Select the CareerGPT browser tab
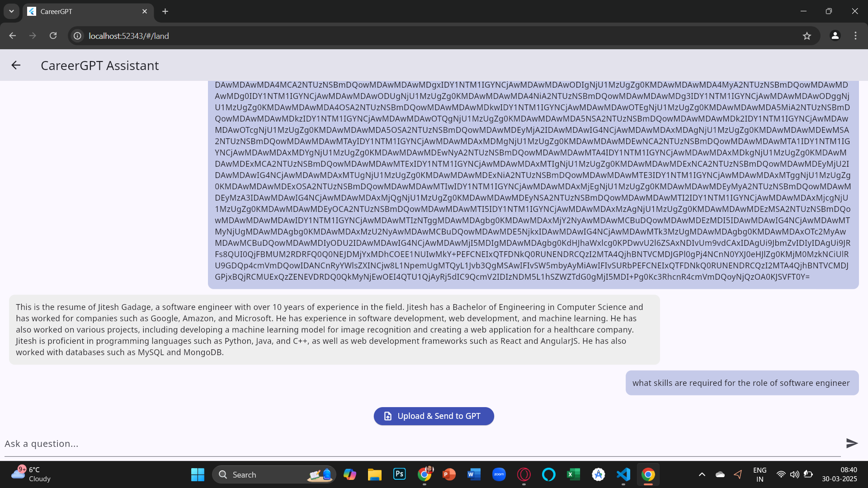 coord(81,11)
